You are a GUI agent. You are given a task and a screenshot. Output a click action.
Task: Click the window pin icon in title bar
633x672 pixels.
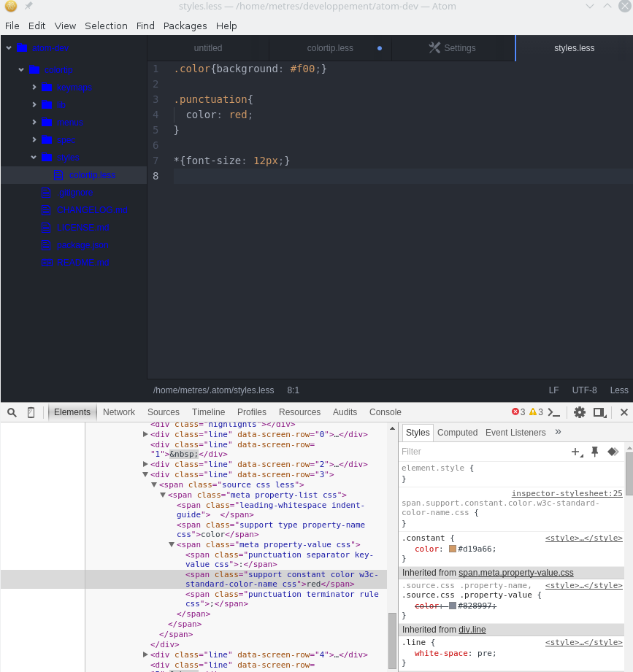pos(28,6)
